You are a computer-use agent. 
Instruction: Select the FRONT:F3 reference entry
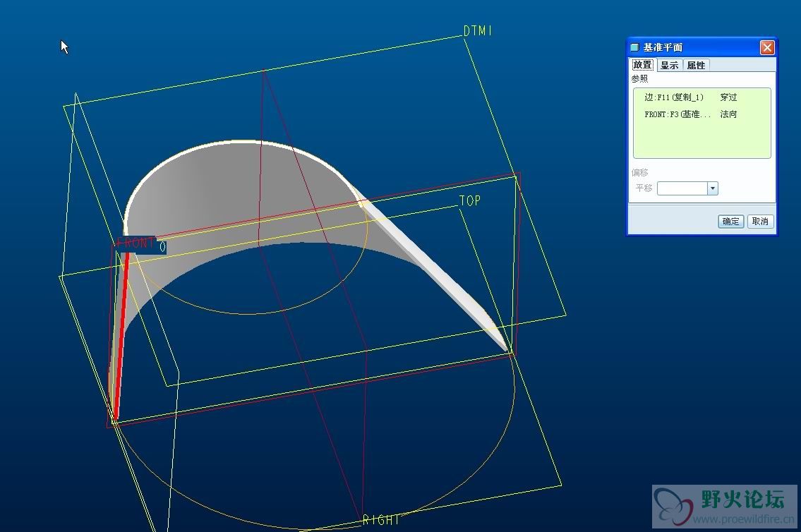677,114
